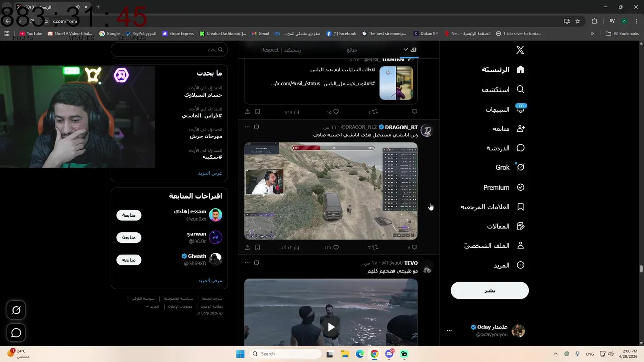This screenshot has width=644, height=362.
Task: Open Premium from the sidebar
Action: [504, 187]
